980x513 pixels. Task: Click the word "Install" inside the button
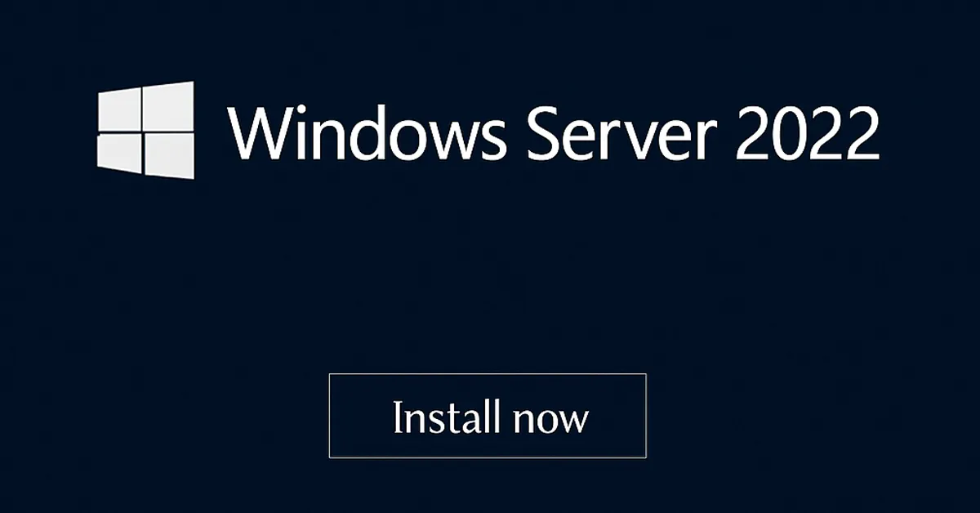click(446, 416)
